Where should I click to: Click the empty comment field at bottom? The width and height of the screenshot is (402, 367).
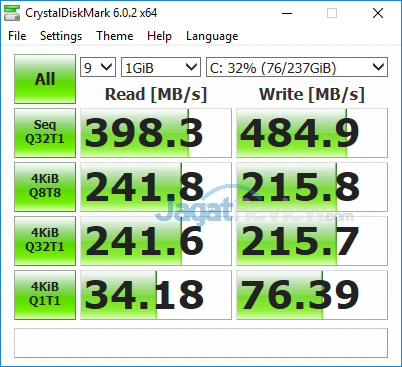pos(201,343)
